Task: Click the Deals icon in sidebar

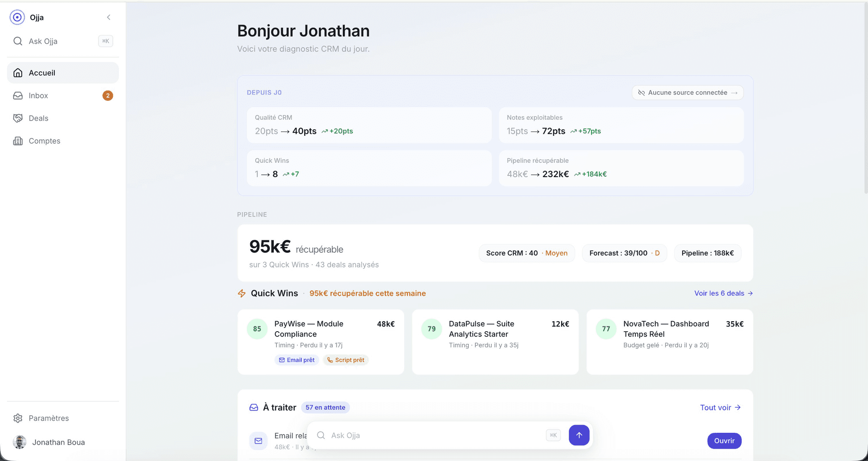Action: click(18, 118)
